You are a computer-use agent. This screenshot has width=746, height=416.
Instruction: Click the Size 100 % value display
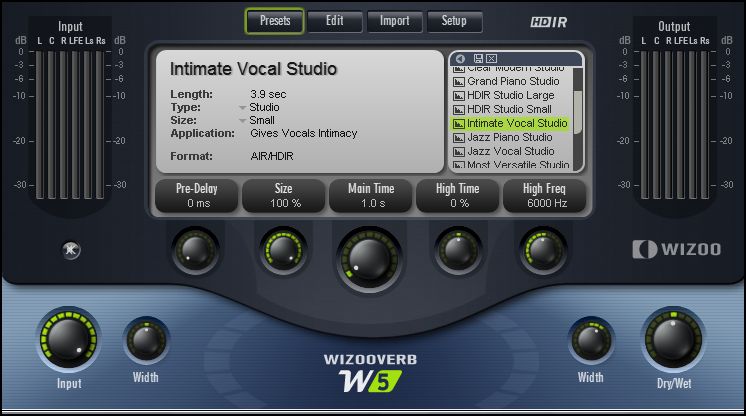[284, 196]
